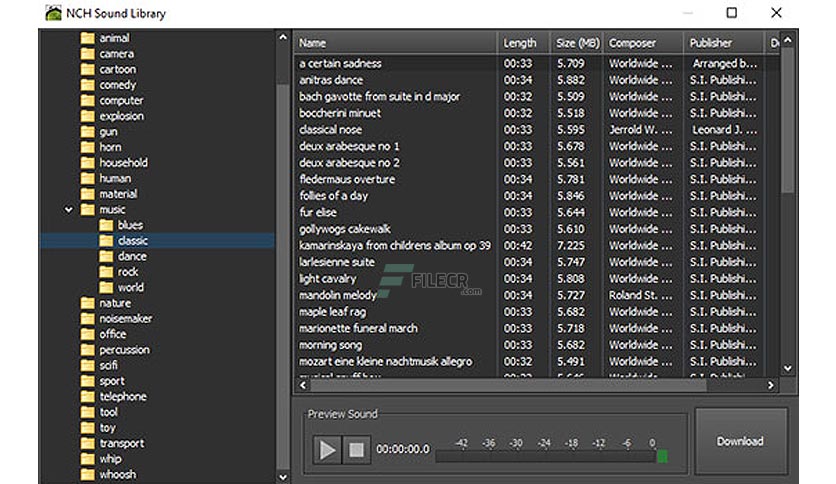Select the percussion folder icon
This screenshot has width=836, height=484.
tap(87, 350)
